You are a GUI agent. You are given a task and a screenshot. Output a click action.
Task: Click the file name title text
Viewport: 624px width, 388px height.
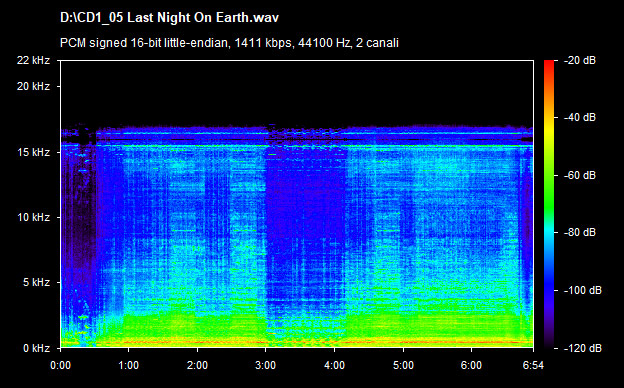[x=170, y=18]
